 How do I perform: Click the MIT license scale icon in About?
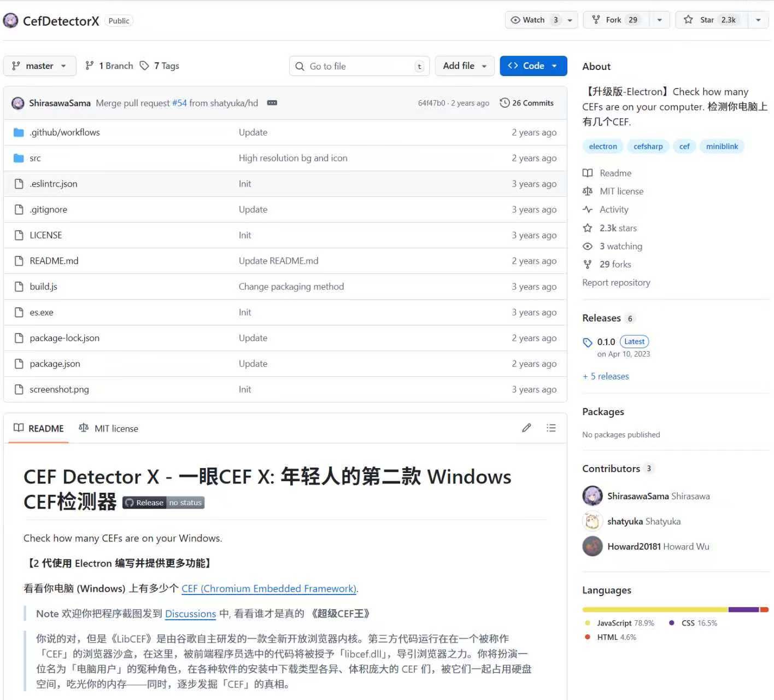click(x=588, y=191)
